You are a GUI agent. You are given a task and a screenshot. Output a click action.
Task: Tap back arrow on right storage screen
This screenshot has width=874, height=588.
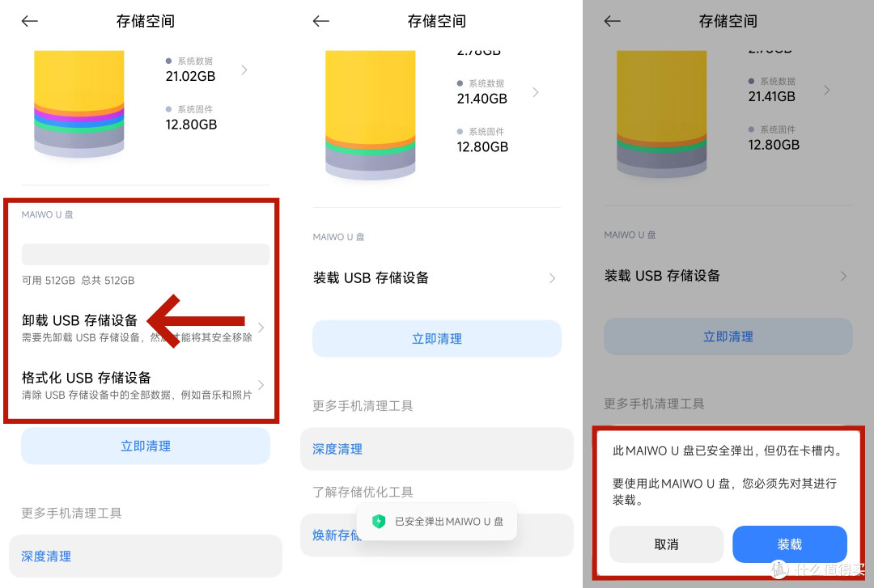coord(612,21)
